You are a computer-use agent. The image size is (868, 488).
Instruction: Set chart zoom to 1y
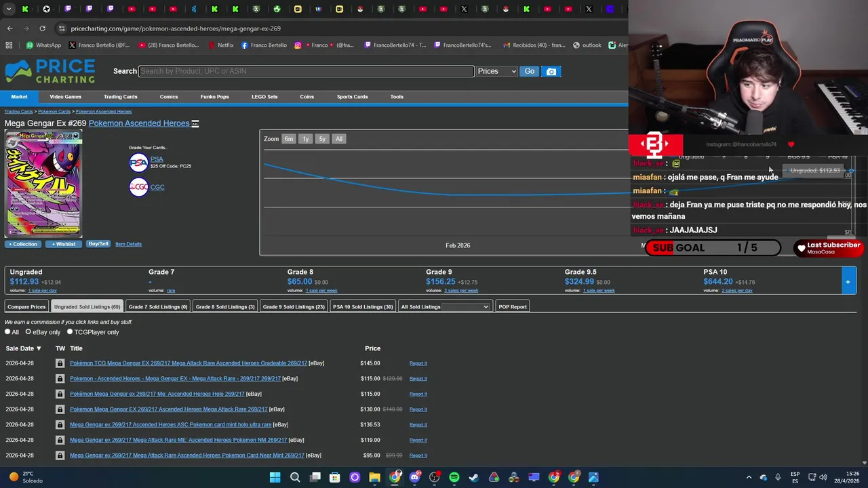[x=305, y=139]
